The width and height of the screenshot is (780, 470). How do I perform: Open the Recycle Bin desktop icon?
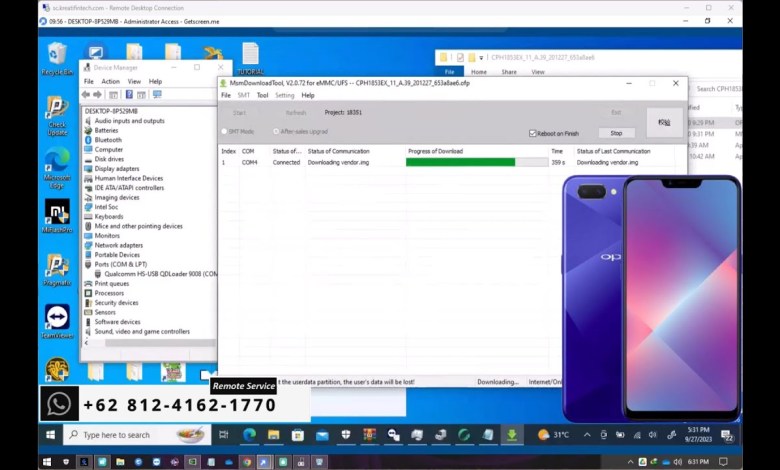[58, 56]
